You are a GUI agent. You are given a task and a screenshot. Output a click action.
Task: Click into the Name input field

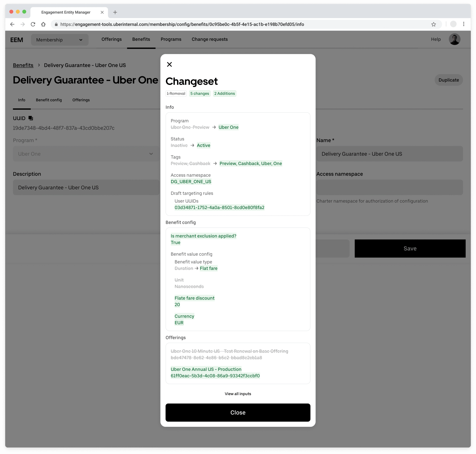point(389,154)
